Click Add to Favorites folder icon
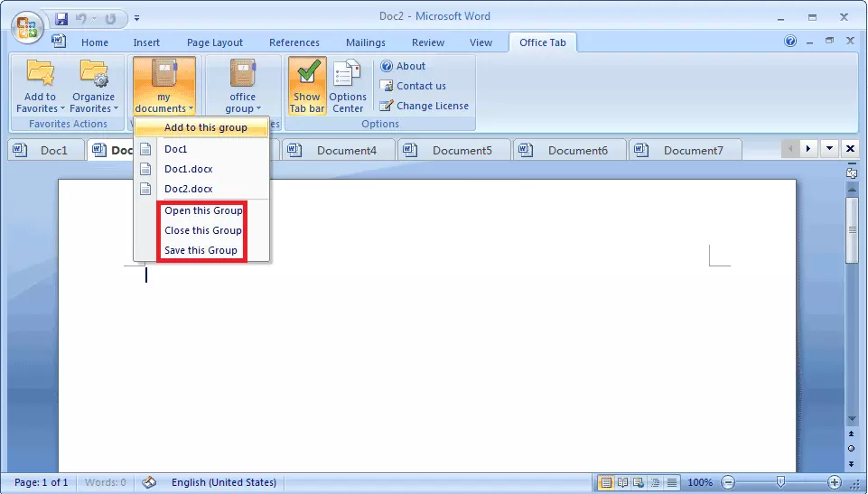 (40, 73)
